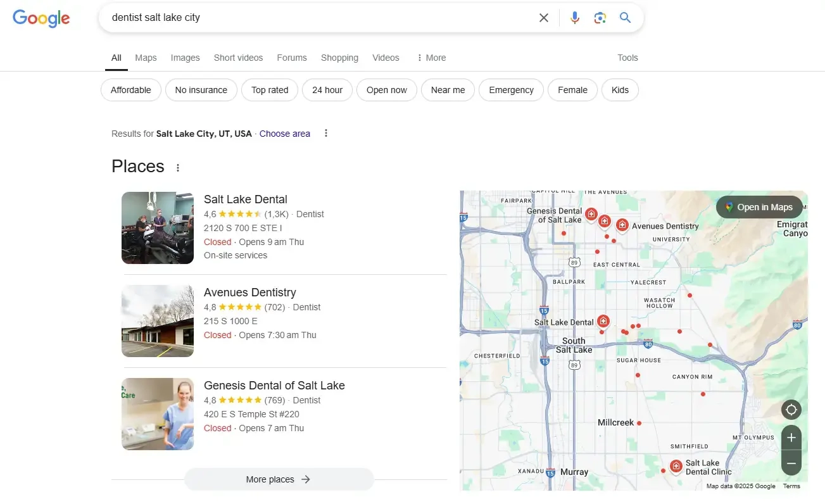Toggle the Open now filter chip
Image resolution: width=825 pixels, height=504 pixels.
tap(386, 90)
